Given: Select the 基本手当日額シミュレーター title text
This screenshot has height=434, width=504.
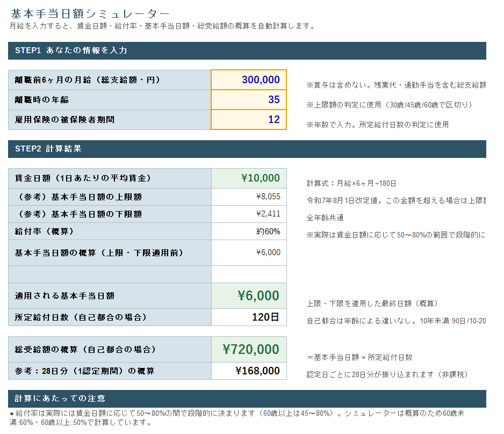Looking at the screenshot, I should point(90,14).
